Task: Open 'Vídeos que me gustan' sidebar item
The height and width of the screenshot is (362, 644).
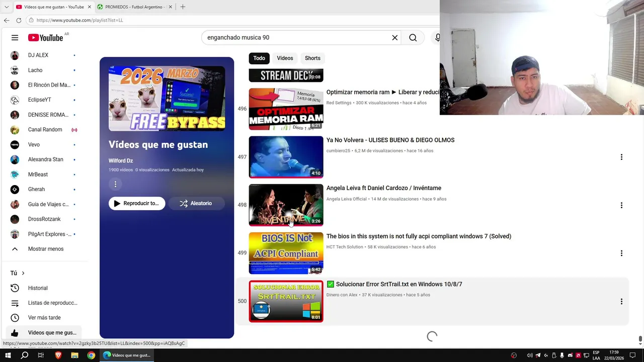Action: pyautogui.click(x=43, y=333)
